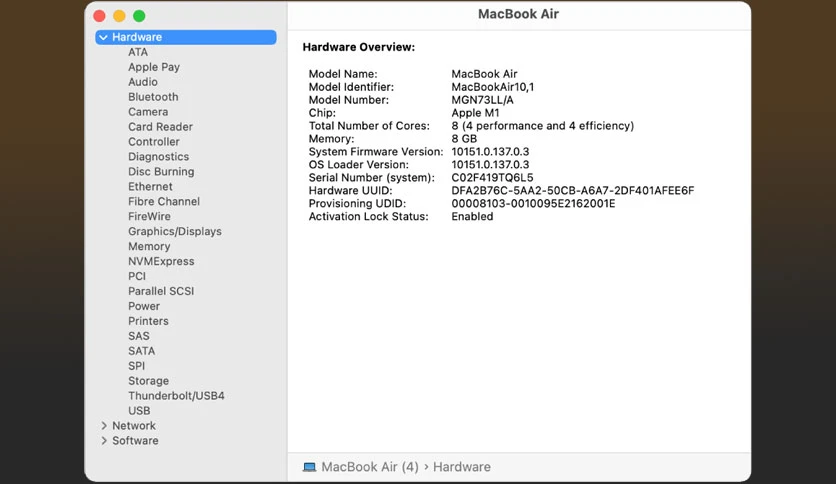Click the Hardware UUID value
Viewport: 836px width, 484px height.
click(x=573, y=190)
